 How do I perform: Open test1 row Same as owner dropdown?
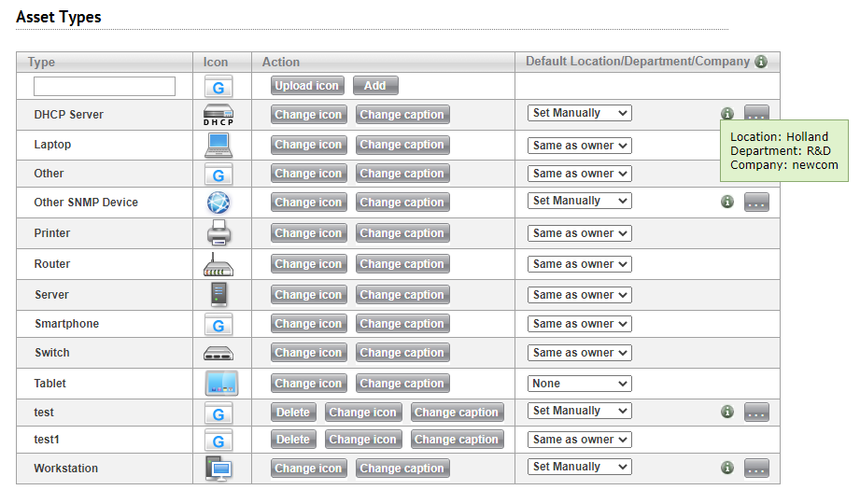[579, 440]
